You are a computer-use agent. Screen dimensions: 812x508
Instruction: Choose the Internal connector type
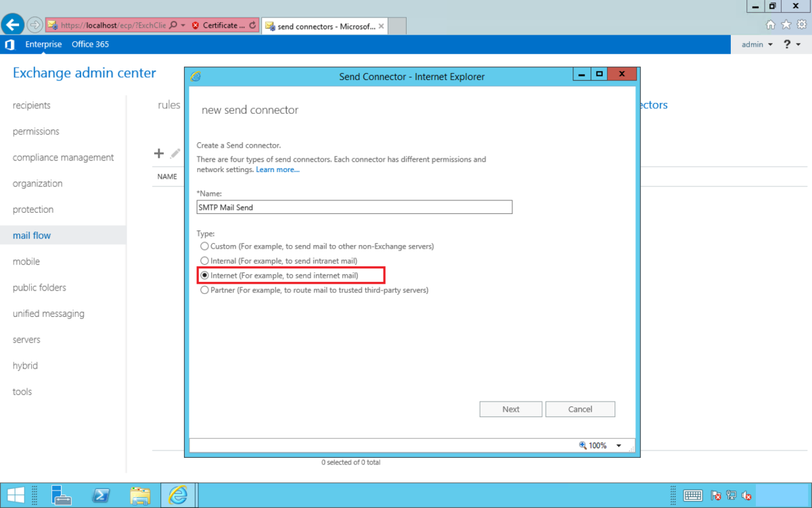pos(204,261)
